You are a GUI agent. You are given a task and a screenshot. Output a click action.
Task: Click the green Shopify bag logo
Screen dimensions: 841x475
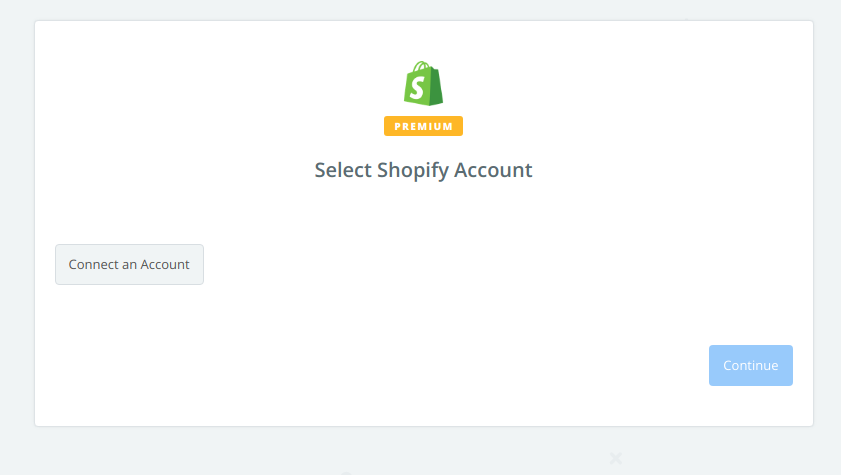click(x=423, y=83)
